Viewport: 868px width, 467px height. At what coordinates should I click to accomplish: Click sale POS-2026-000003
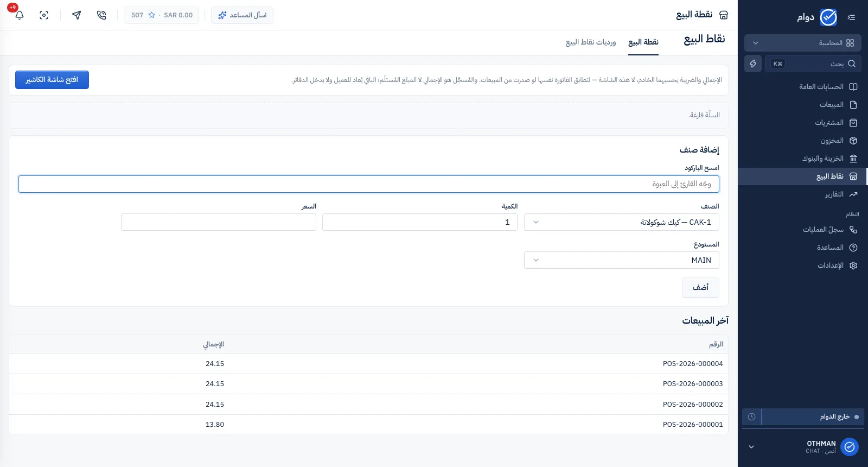[693, 384]
